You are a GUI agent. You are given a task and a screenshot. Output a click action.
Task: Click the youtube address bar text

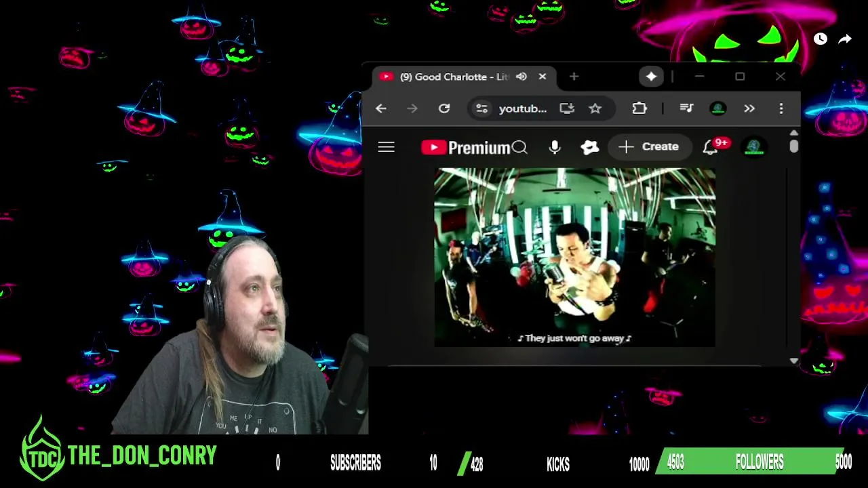tap(522, 108)
